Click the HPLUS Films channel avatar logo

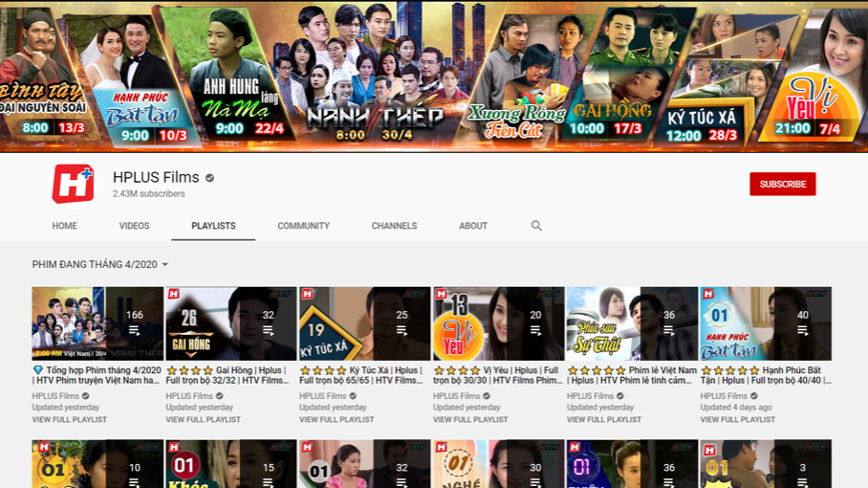point(73,184)
